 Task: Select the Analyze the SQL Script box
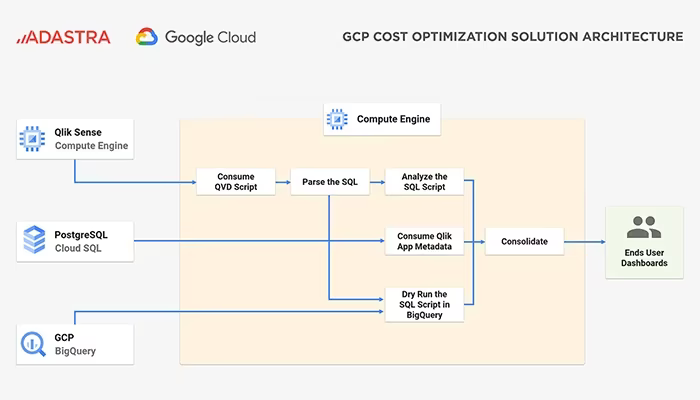pyautogui.click(x=424, y=182)
